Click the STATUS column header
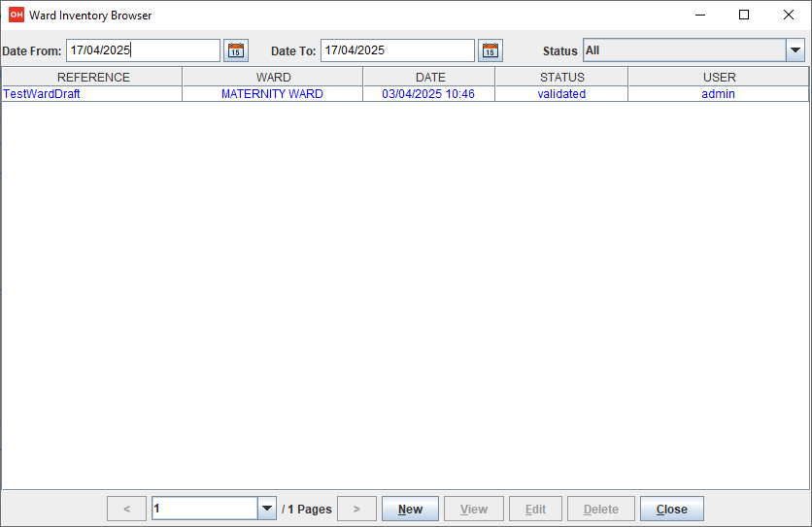The height and width of the screenshot is (527, 812). tap(561, 77)
